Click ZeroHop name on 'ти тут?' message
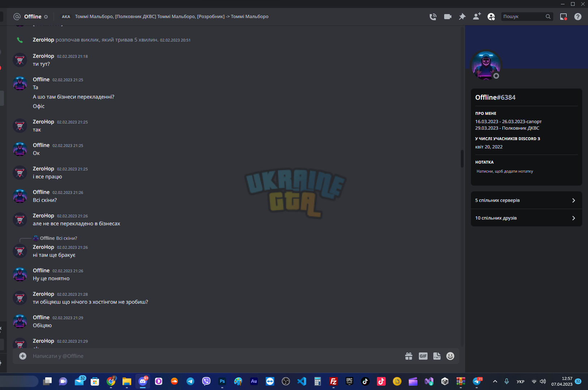The height and width of the screenshot is (390, 588). click(x=43, y=56)
